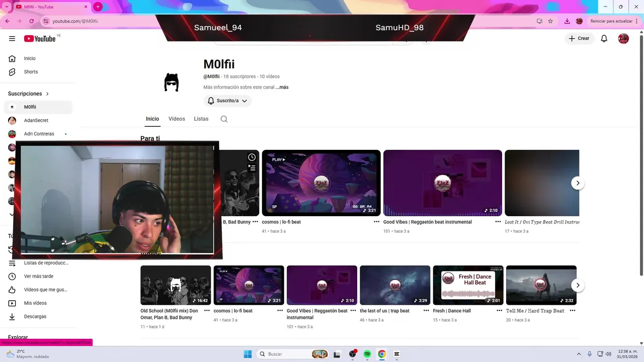Image resolution: width=644 pixels, height=362 pixels.
Task: Open Windows Start menu
Action: tap(248, 354)
